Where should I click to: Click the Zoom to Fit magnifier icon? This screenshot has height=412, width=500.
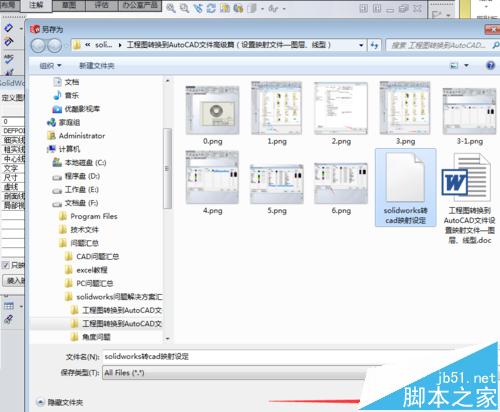(x=171, y=8)
